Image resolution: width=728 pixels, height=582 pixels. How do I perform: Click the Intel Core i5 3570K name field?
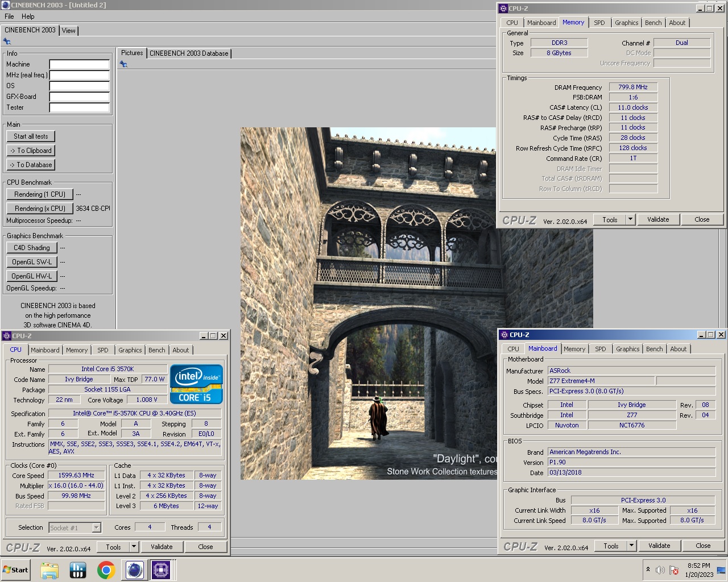click(107, 369)
